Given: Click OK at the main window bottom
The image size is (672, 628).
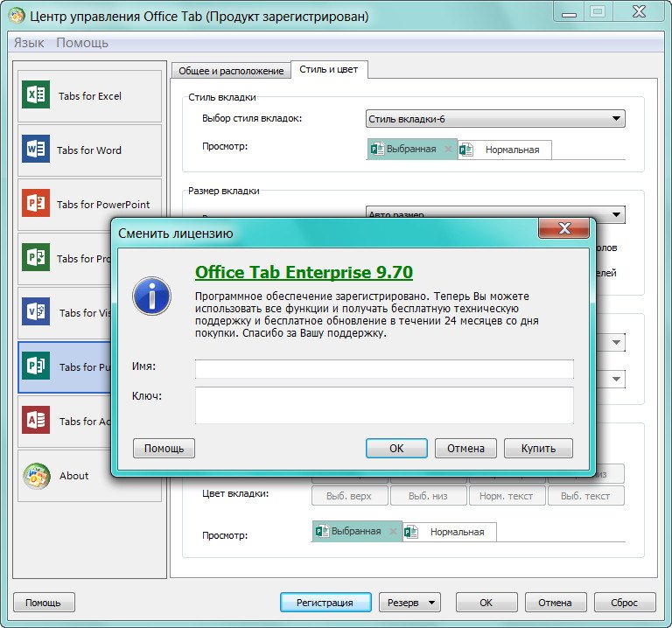Looking at the screenshot, I should click(x=486, y=603).
